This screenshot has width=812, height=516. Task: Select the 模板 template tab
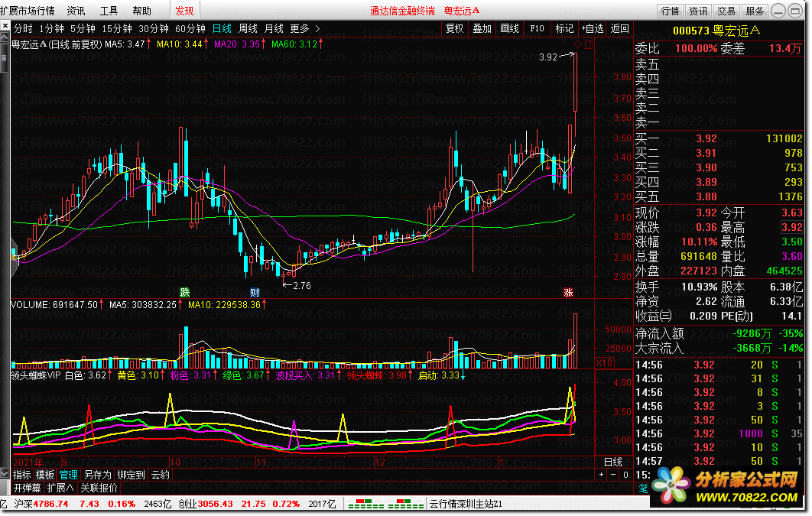coord(44,475)
